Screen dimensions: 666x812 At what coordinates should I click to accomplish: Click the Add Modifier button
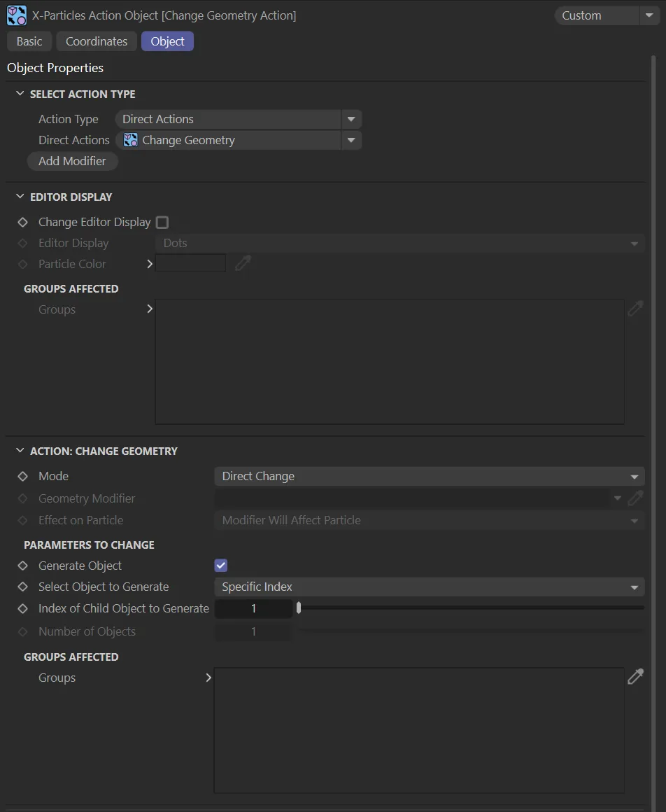point(72,161)
